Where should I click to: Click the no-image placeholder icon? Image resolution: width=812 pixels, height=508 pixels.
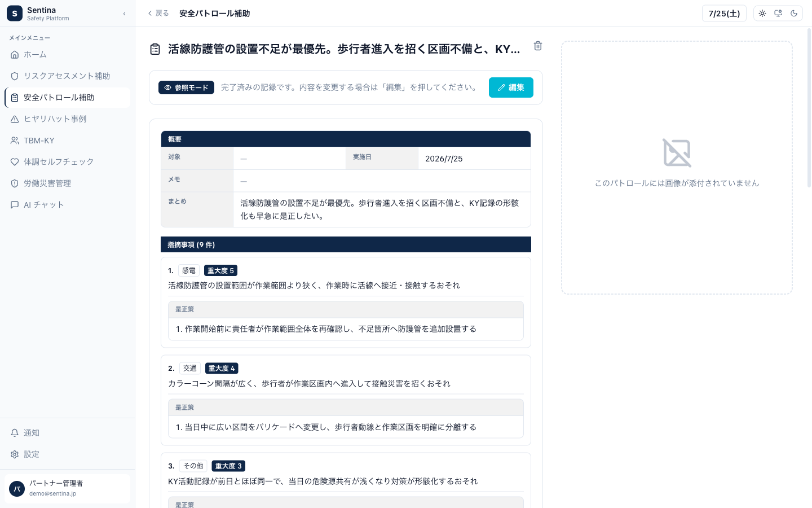(x=677, y=153)
